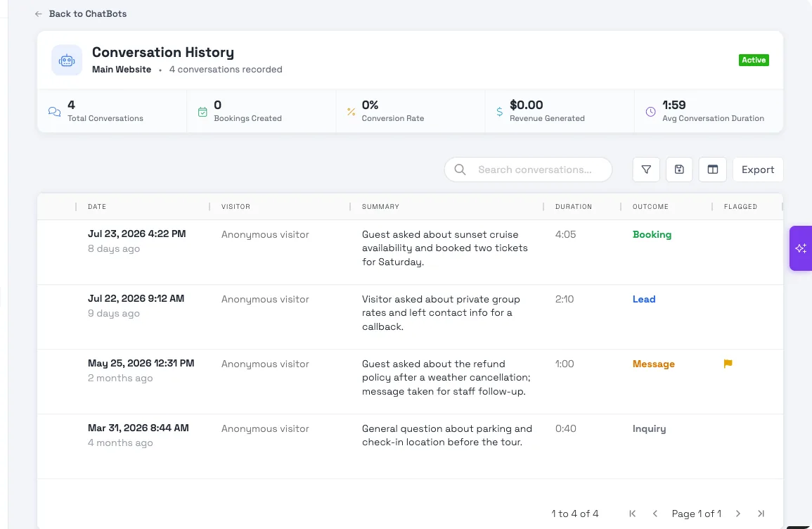Viewport: 812px width, 529px height.
Task: Click the 0:40 duration value
Action: [x=565, y=429]
